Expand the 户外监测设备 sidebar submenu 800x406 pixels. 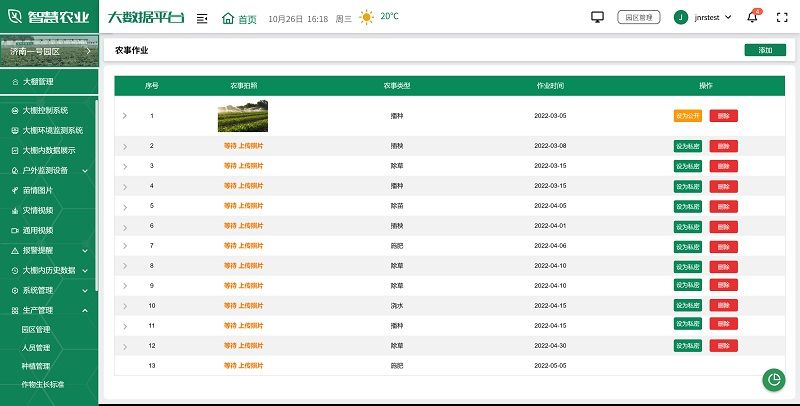[50, 170]
